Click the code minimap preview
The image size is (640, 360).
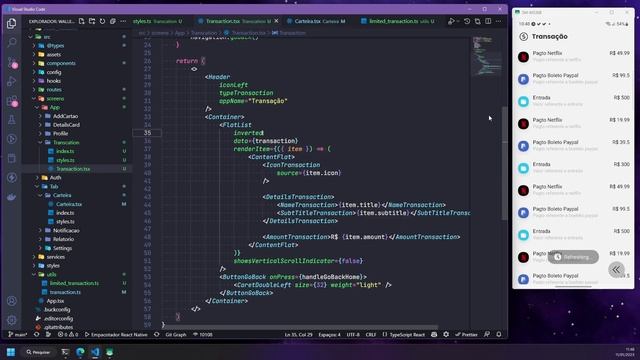click(487, 56)
